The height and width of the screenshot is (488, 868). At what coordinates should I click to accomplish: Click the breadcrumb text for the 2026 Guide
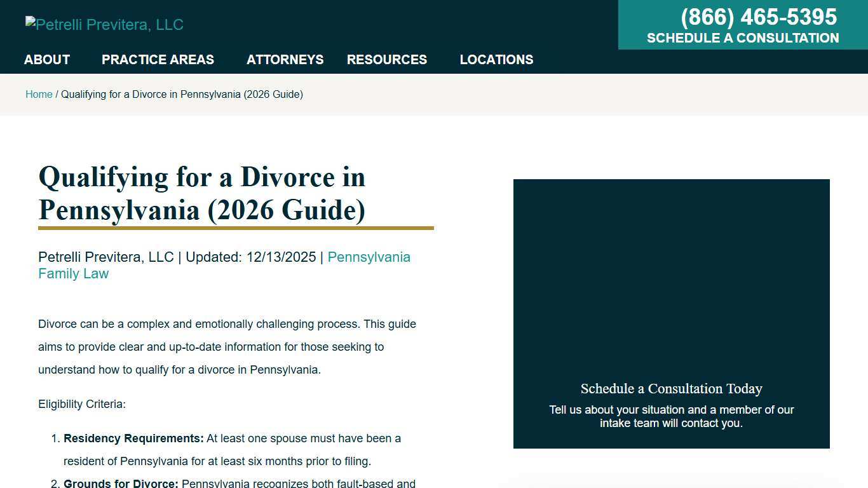pos(182,94)
